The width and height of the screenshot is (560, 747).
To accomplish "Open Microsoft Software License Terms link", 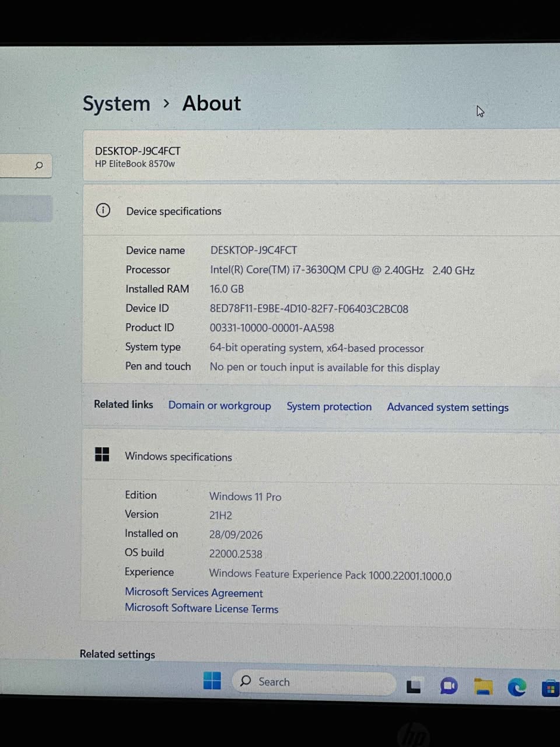I will (x=201, y=608).
